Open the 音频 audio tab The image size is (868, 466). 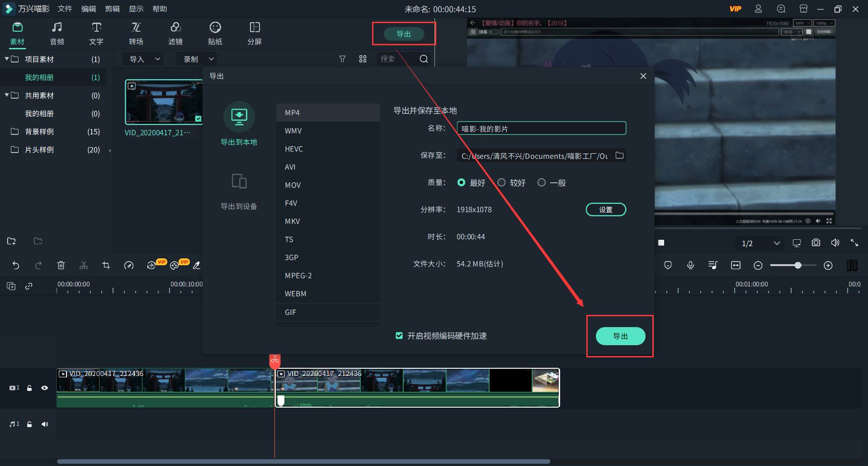coord(57,33)
